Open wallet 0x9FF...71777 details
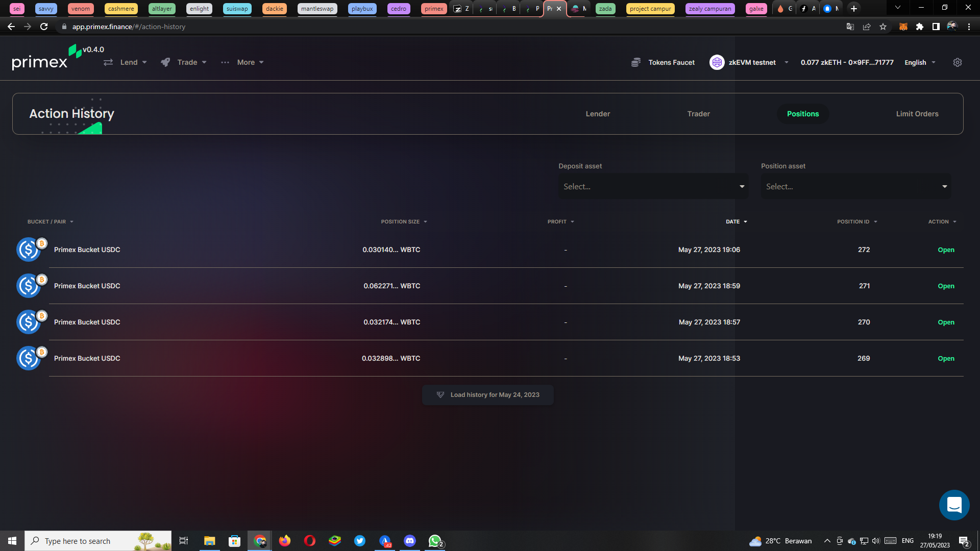The height and width of the screenshot is (551, 980). point(847,62)
